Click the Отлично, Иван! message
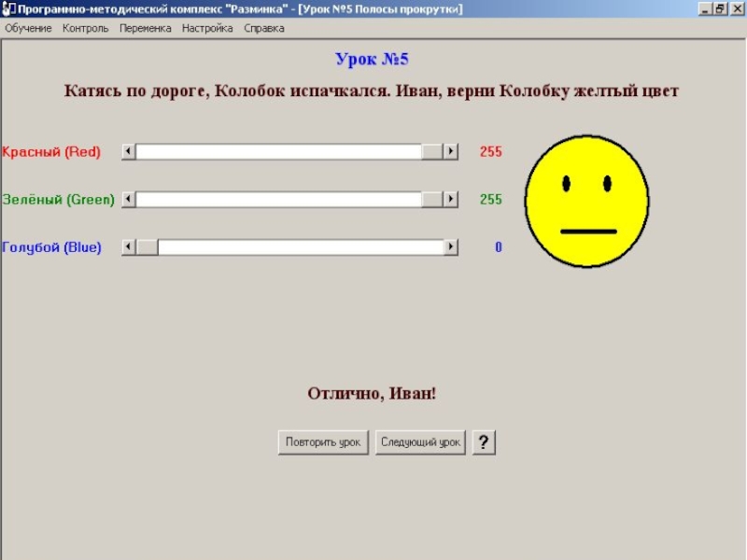Image resolution: width=747 pixels, height=560 pixels. click(372, 394)
